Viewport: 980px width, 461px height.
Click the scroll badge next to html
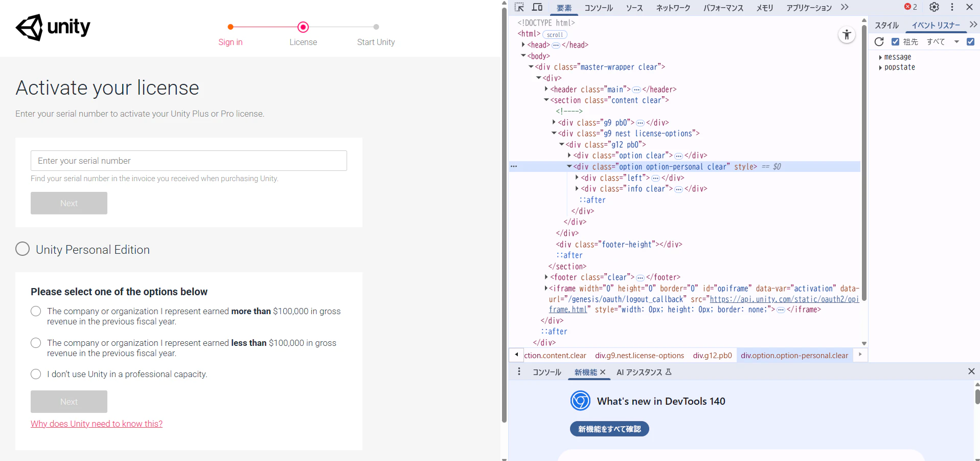(x=555, y=34)
